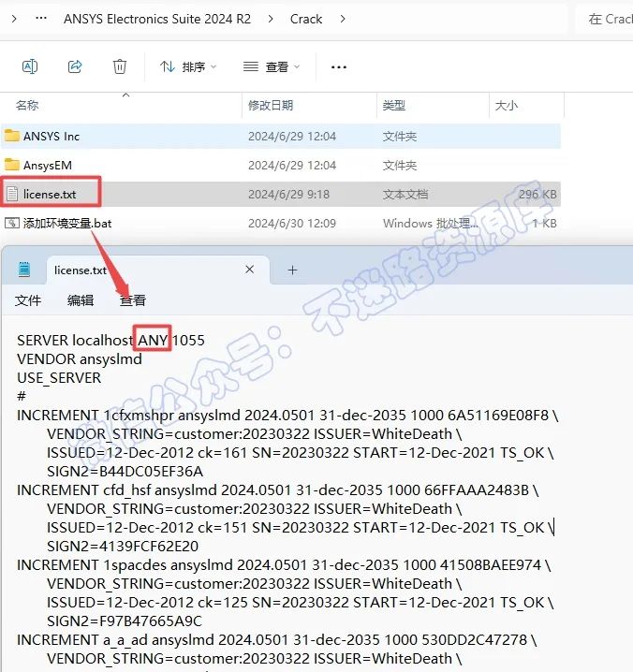The width and height of the screenshot is (633, 672).
Task: Select the ANSYS Inc folder
Action: (x=281, y=137)
